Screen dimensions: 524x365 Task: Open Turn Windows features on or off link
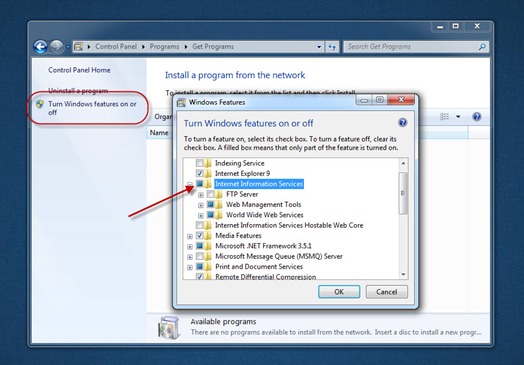[x=92, y=108]
